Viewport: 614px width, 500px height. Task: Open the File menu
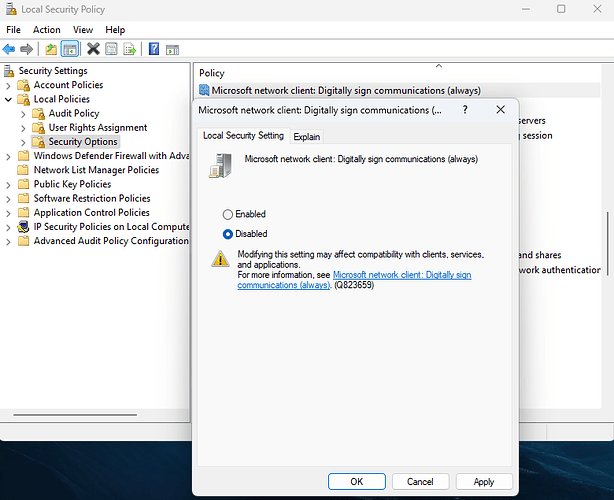click(x=13, y=30)
